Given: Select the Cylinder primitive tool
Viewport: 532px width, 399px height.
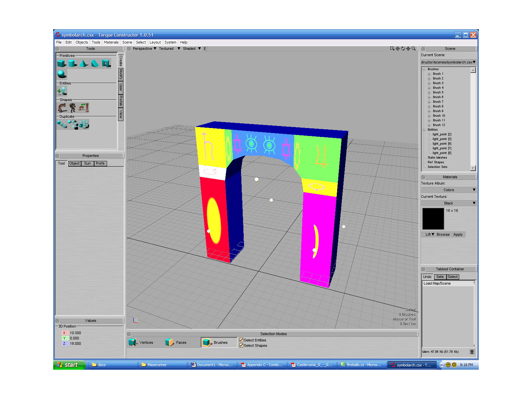Looking at the screenshot, I should [72, 63].
